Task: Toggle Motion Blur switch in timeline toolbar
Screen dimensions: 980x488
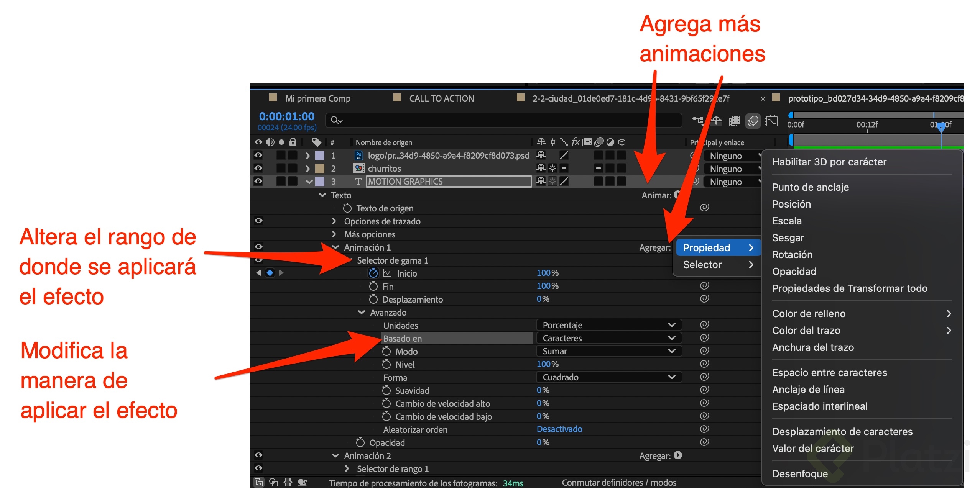Action: 753,121
